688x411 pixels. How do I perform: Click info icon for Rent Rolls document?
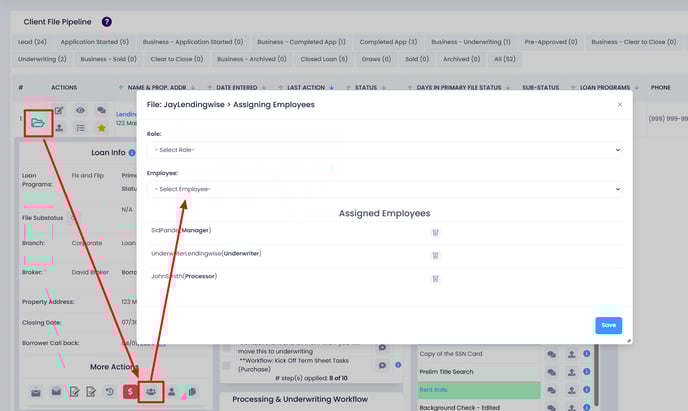point(587,390)
